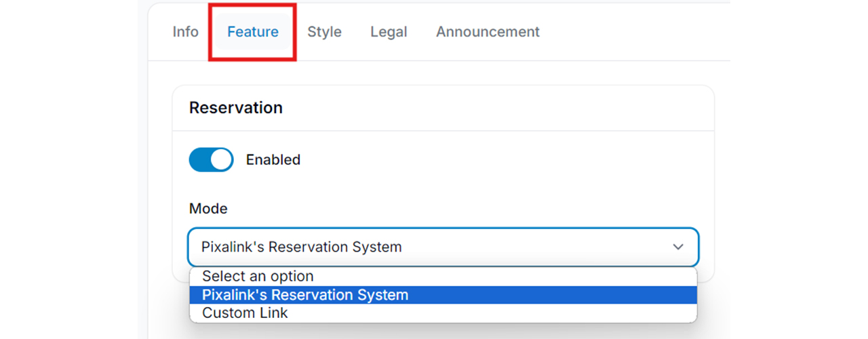
Task: Click the Enabled label beside the switch
Action: [273, 160]
